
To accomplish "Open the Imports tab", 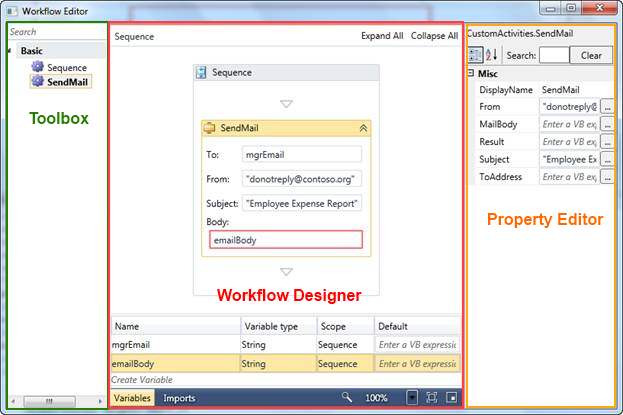I will click(x=179, y=398).
